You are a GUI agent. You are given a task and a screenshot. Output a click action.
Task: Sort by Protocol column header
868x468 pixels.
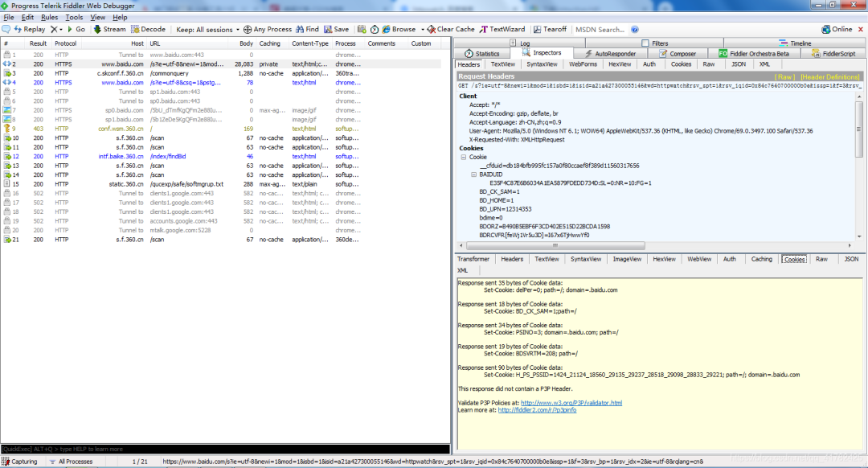65,43
